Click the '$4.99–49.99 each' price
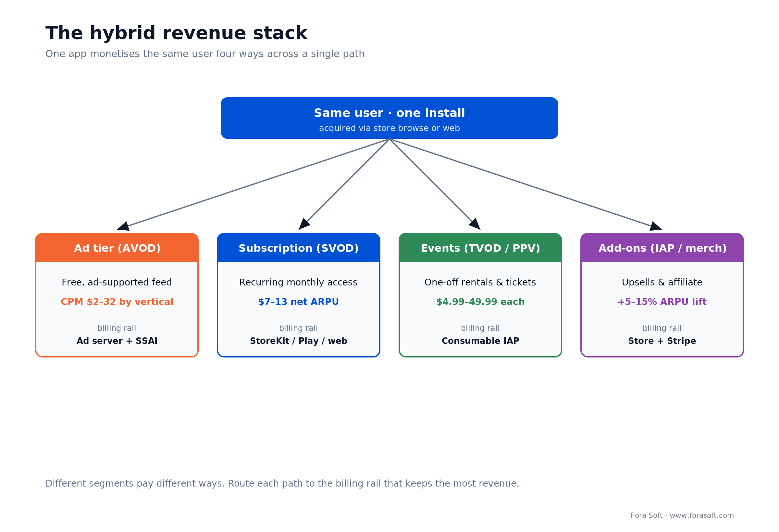Image resolution: width=779 pixels, height=532 pixels. click(x=480, y=302)
